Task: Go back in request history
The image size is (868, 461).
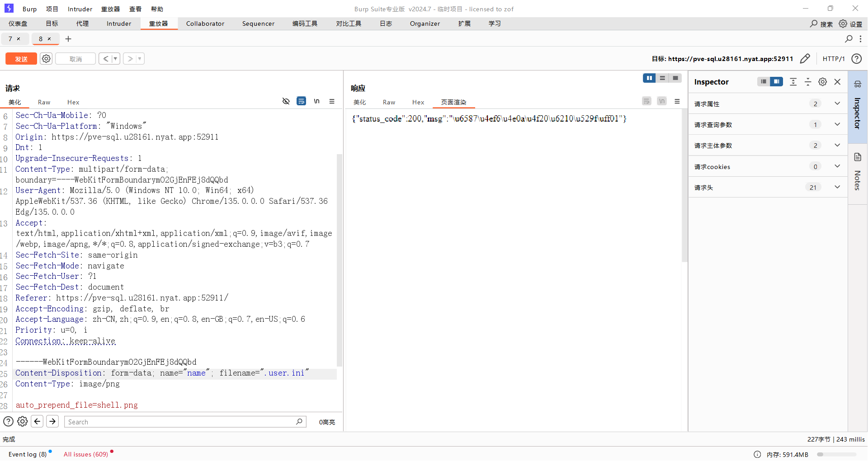Action: 105,58
